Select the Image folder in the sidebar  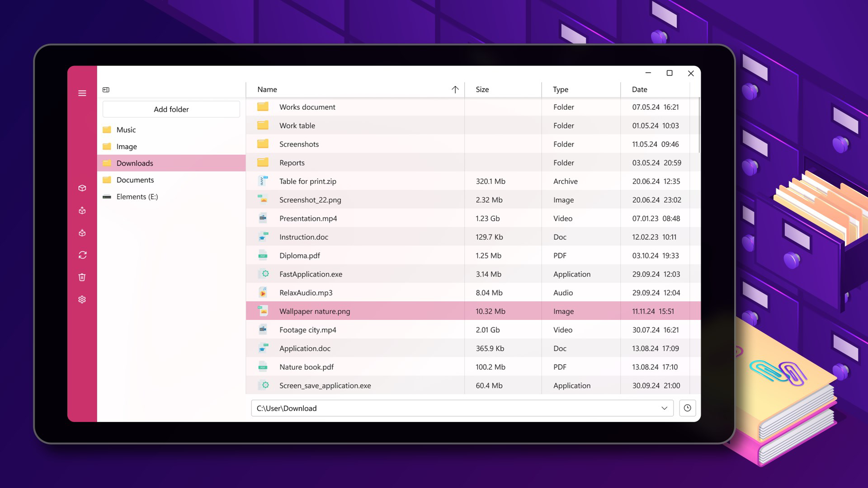click(171, 146)
